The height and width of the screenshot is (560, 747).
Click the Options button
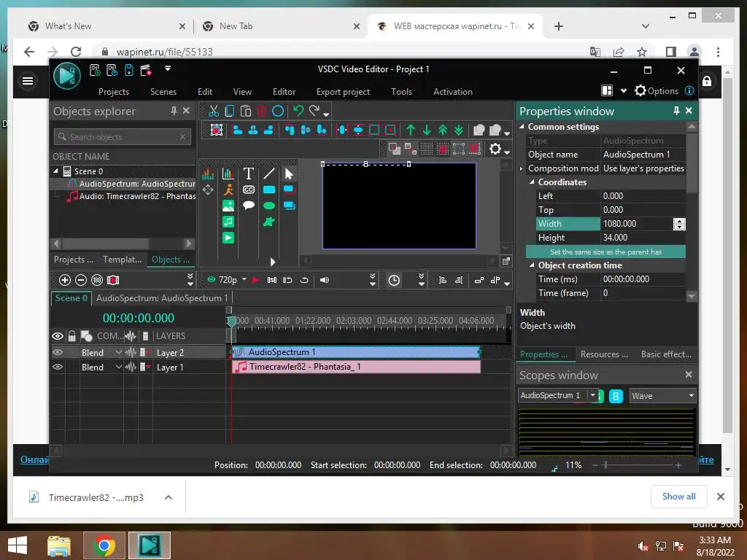[657, 90]
